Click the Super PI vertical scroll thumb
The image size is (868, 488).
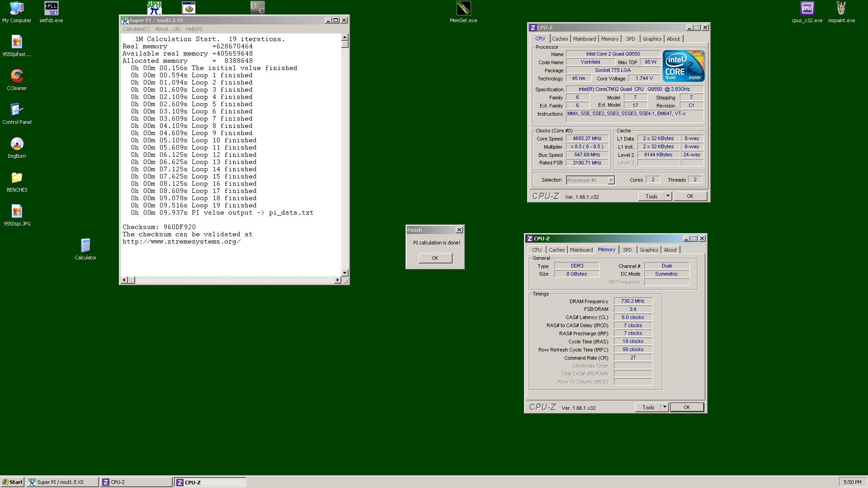tap(345, 44)
